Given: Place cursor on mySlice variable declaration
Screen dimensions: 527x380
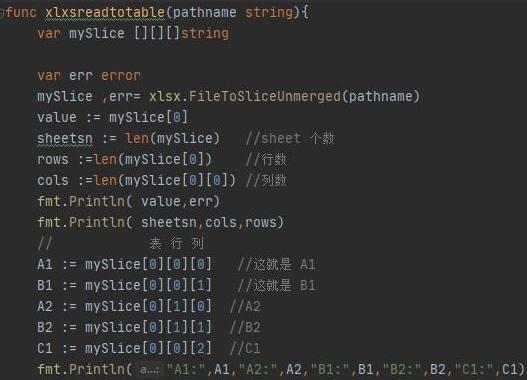Looking at the screenshot, I should pyautogui.click(x=97, y=34).
